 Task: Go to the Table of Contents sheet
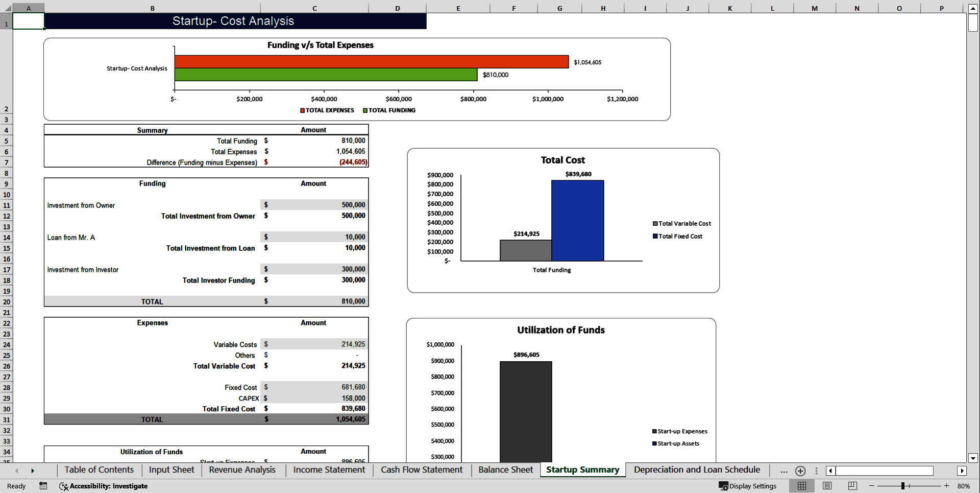click(x=99, y=469)
